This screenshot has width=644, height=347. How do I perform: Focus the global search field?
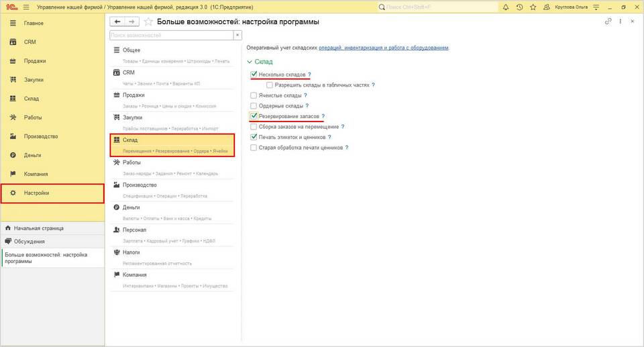[437, 7]
